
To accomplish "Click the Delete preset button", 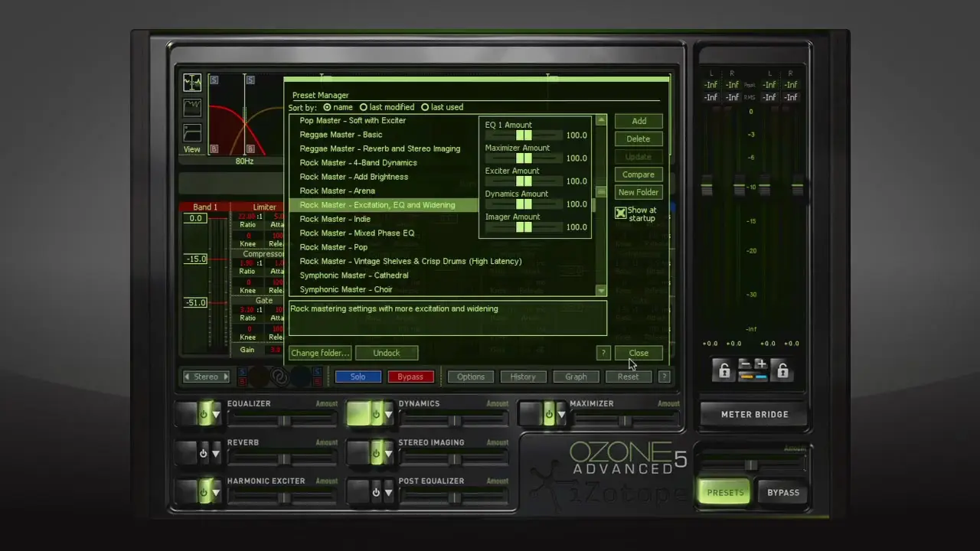I will [639, 139].
